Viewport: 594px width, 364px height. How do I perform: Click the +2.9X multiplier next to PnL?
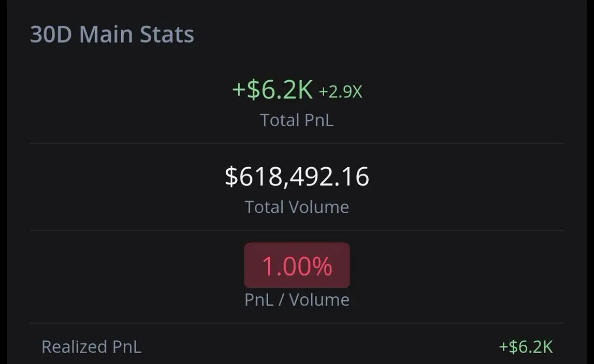(341, 92)
